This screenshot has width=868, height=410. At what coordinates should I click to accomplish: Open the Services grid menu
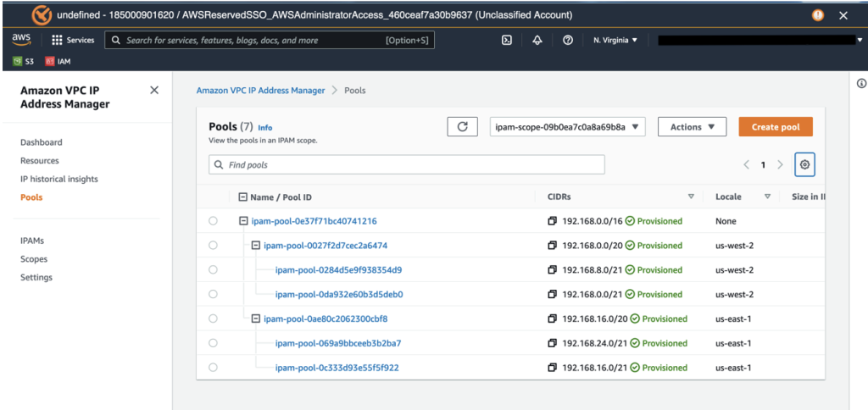[73, 41]
